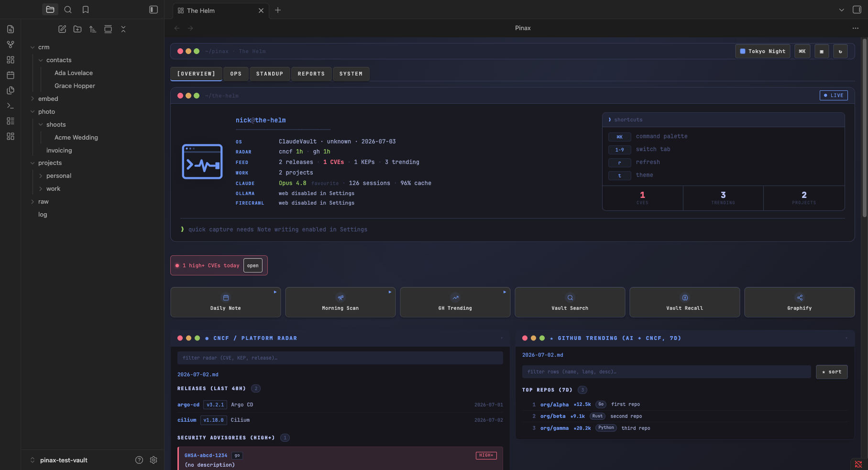Click auto-reveal current file icon
The image size is (868, 470).
pyautogui.click(x=108, y=29)
